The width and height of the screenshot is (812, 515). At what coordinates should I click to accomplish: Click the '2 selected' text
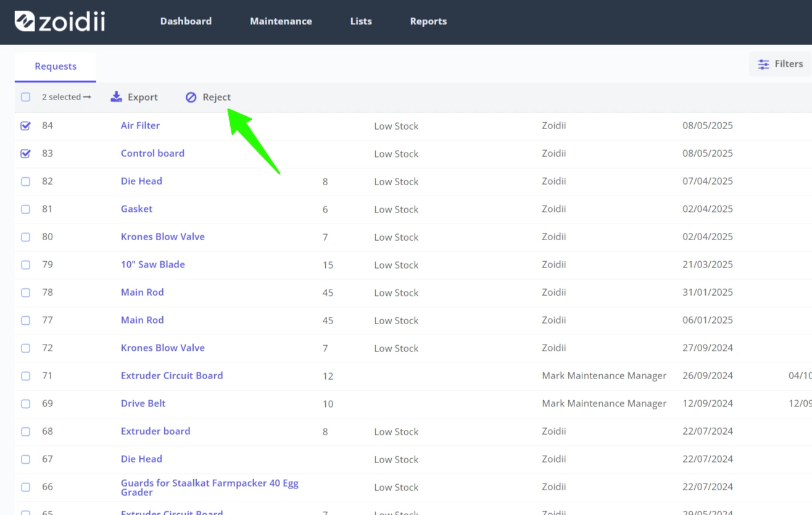coord(61,97)
